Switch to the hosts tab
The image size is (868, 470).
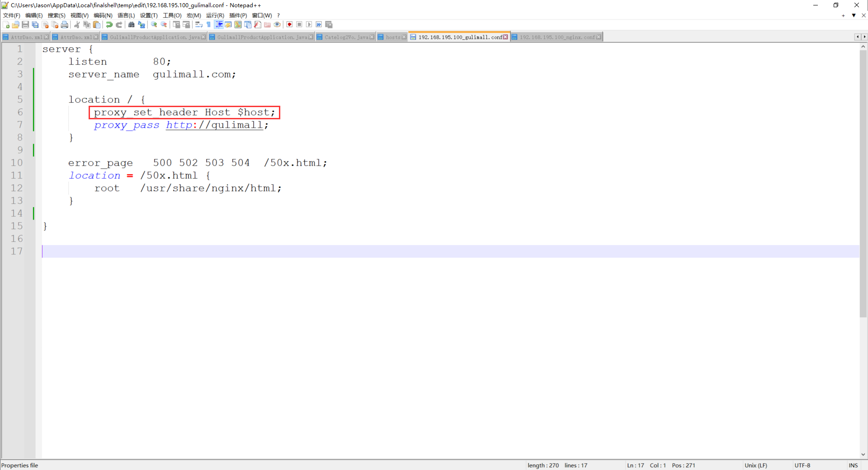point(392,37)
